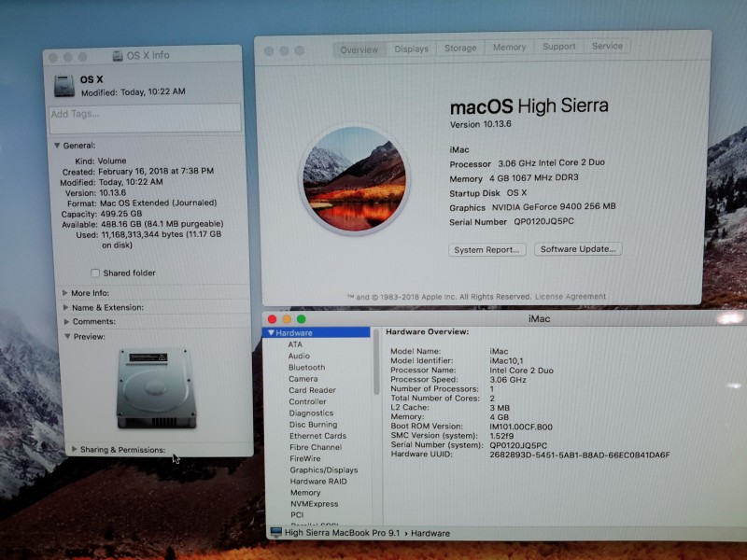The width and height of the screenshot is (747, 560).
Task: Click the computer icon in System Report path bar
Action: (x=275, y=532)
